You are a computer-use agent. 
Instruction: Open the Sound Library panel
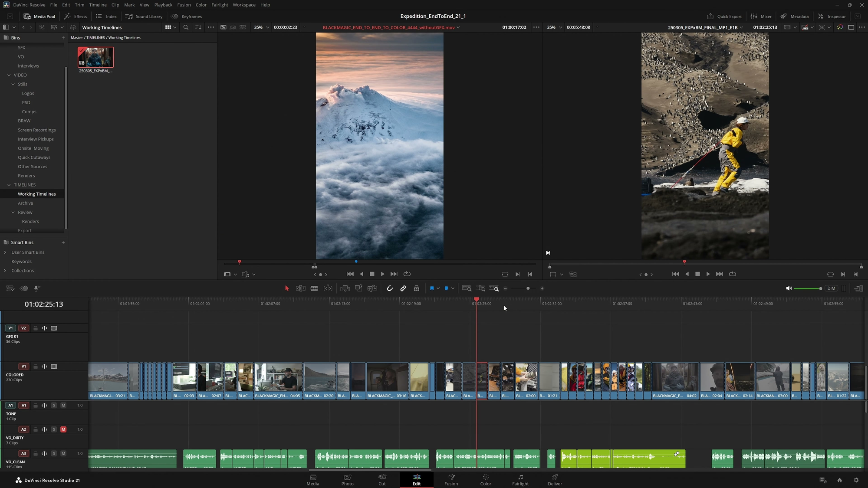(x=144, y=16)
